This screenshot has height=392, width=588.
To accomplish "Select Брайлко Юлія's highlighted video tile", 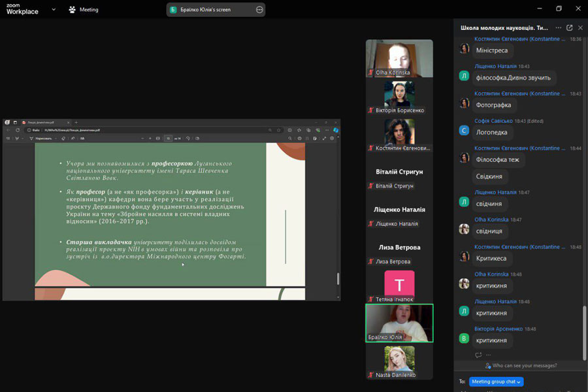I will [399, 323].
